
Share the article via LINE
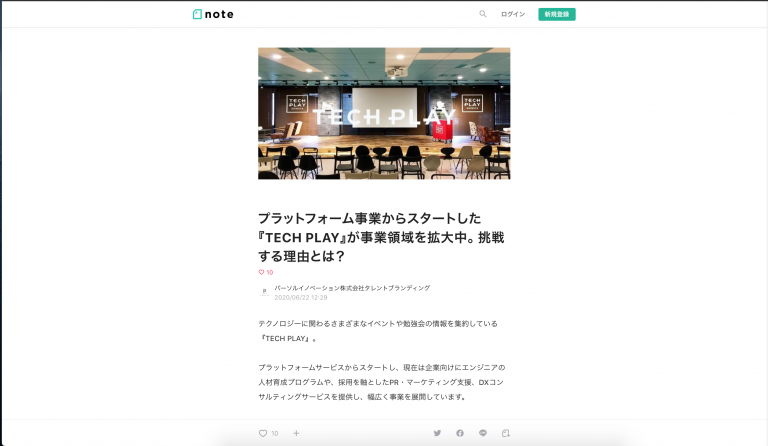point(483,433)
